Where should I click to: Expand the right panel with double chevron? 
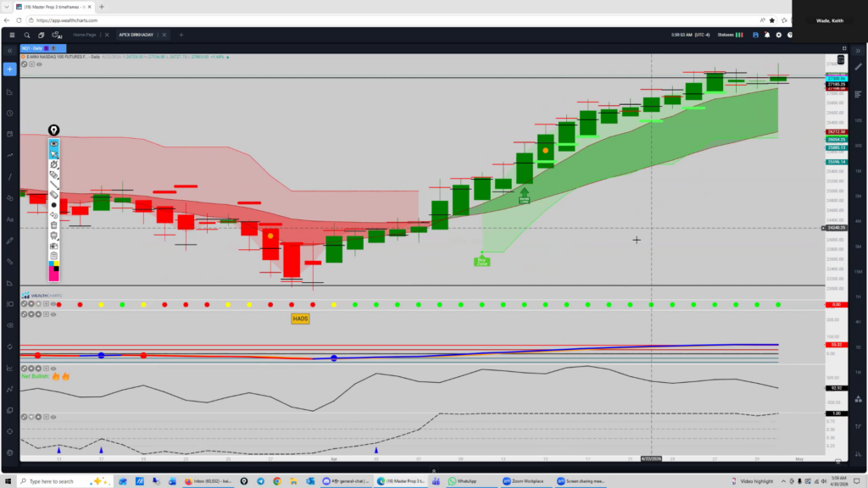point(858,51)
